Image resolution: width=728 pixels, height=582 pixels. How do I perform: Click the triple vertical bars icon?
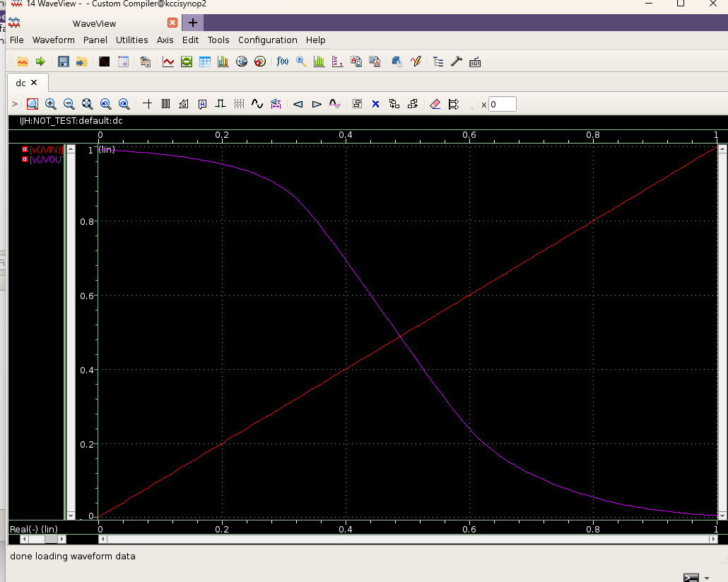point(166,104)
